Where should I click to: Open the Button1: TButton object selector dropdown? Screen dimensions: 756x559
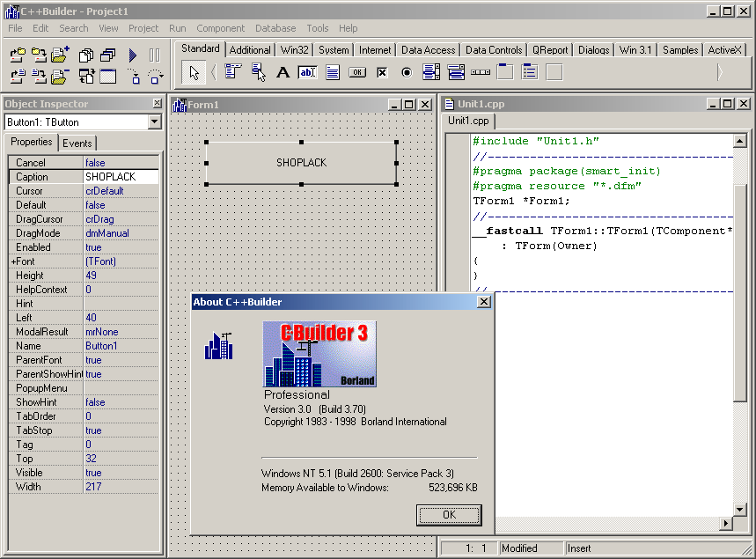click(x=155, y=122)
